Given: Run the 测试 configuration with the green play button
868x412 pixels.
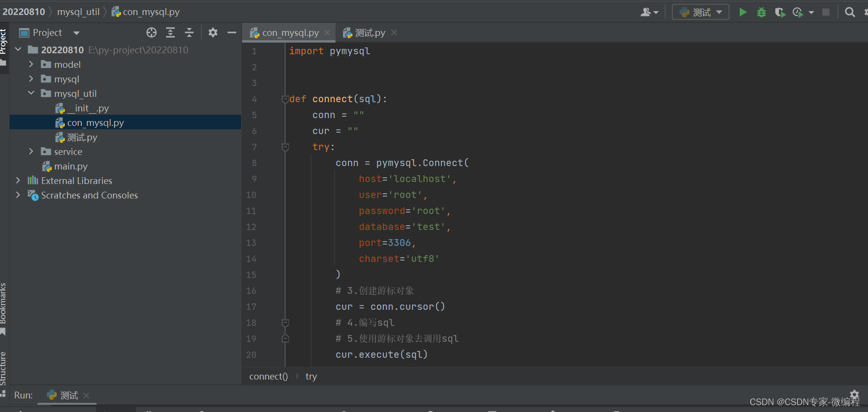Looking at the screenshot, I should pyautogui.click(x=743, y=12).
